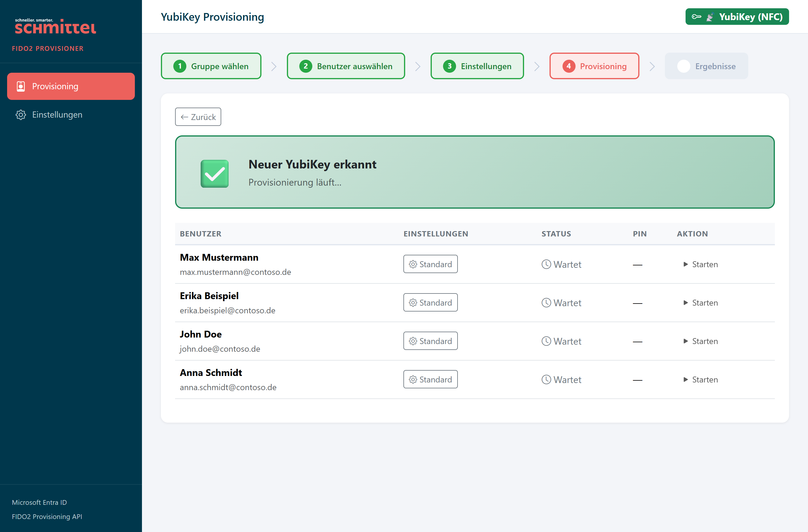Open Einstellungen via the sidebar gear icon

[x=21, y=115]
